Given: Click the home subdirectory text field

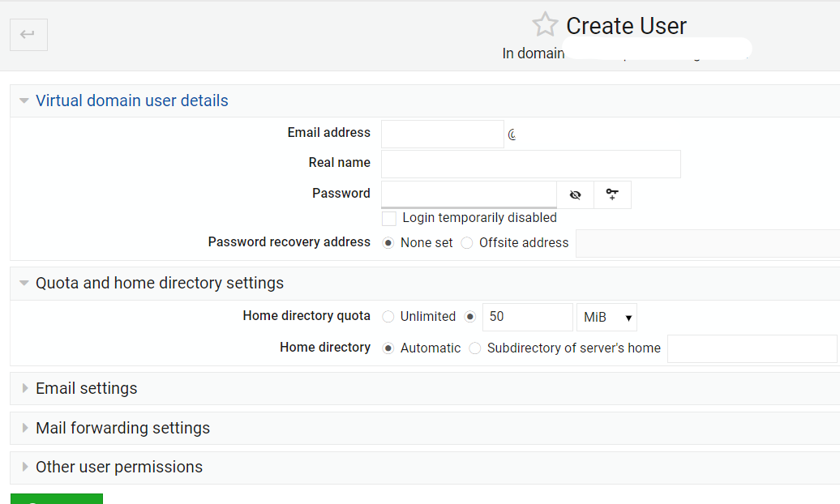Looking at the screenshot, I should pyautogui.click(x=752, y=348).
